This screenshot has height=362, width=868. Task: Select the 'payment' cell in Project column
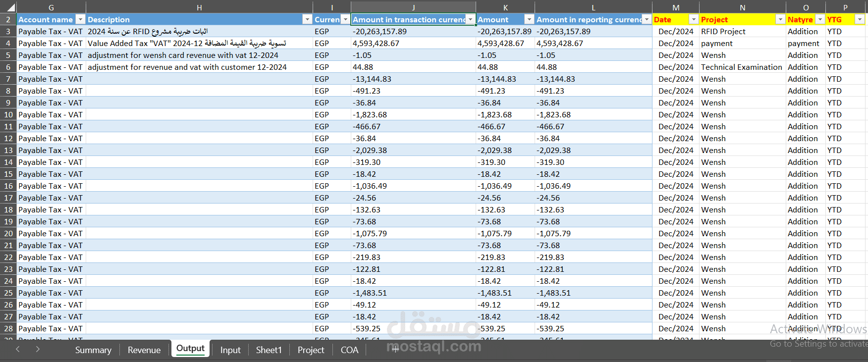pyautogui.click(x=743, y=43)
